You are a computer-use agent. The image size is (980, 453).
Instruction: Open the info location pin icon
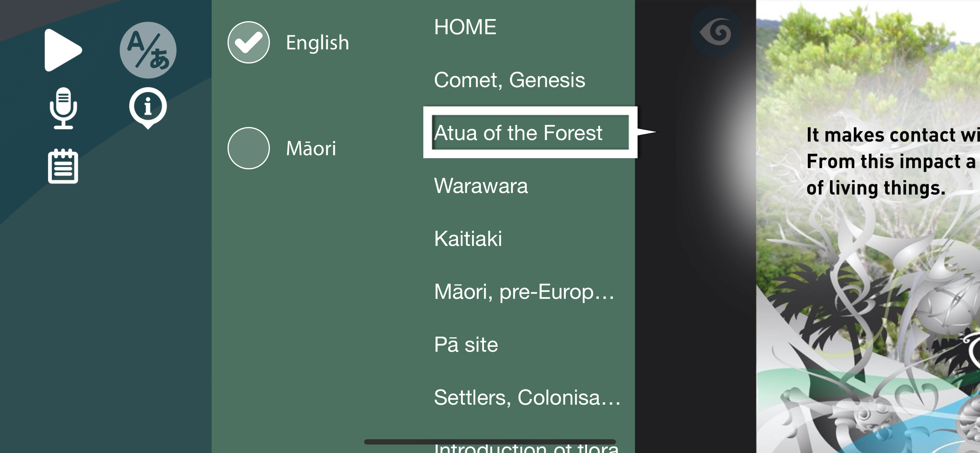click(147, 108)
